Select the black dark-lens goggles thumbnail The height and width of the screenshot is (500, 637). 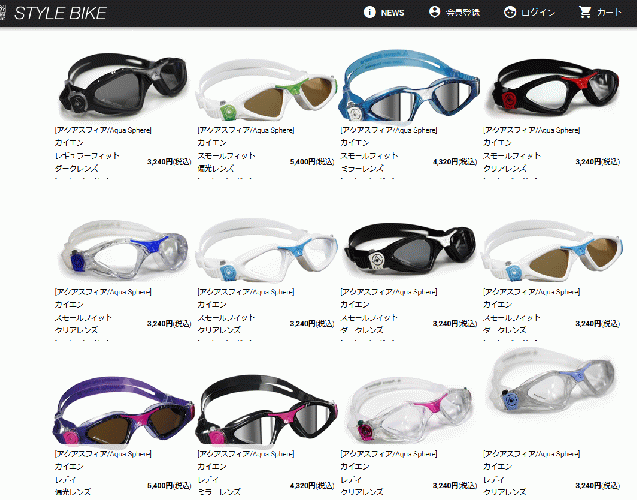point(123,87)
